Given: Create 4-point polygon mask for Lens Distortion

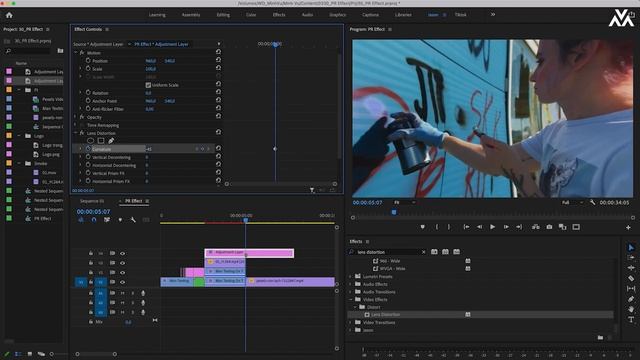Looking at the screenshot, I should point(101,141).
